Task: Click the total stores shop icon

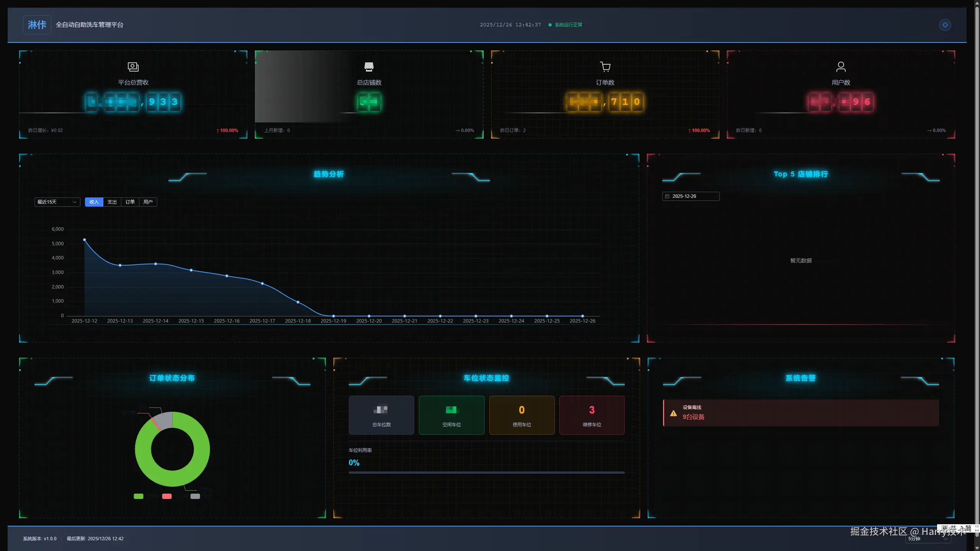Action: coord(369,67)
